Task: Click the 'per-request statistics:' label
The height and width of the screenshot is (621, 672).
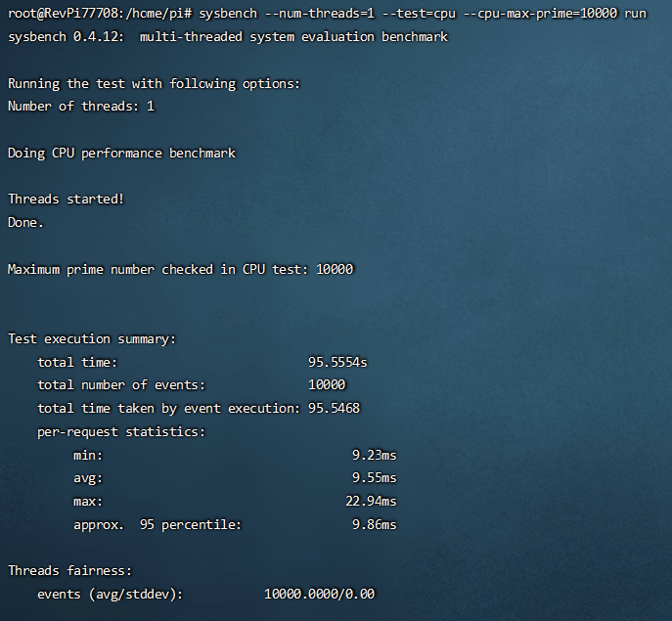Action: pyautogui.click(x=121, y=431)
